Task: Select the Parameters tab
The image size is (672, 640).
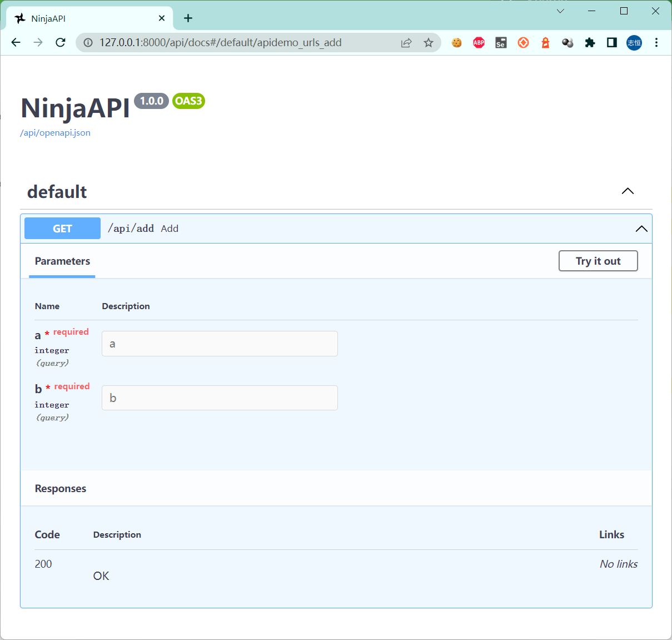Action: point(62,261)
